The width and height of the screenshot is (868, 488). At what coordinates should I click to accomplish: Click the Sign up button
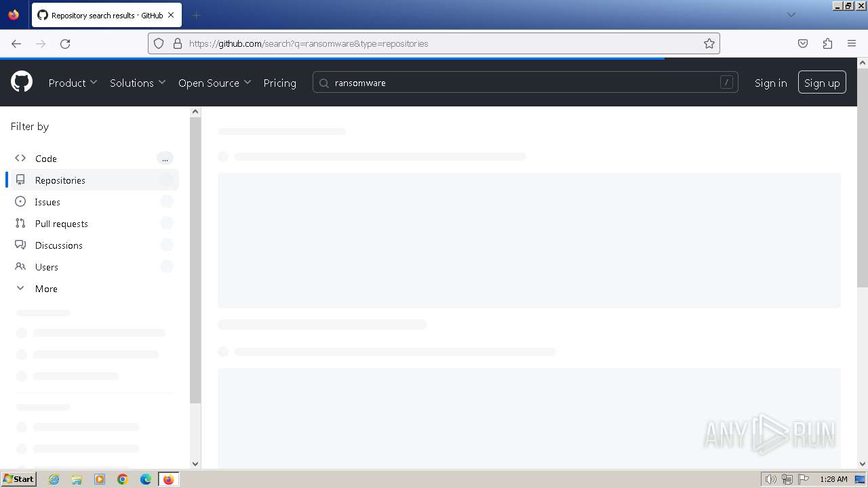point(822,82)
